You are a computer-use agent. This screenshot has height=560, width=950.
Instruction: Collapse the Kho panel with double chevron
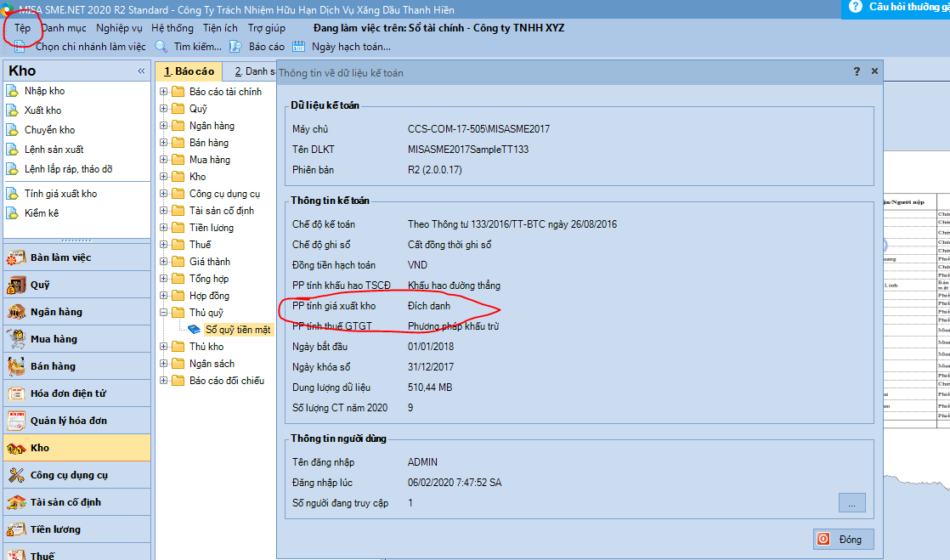tap(141, 71)
